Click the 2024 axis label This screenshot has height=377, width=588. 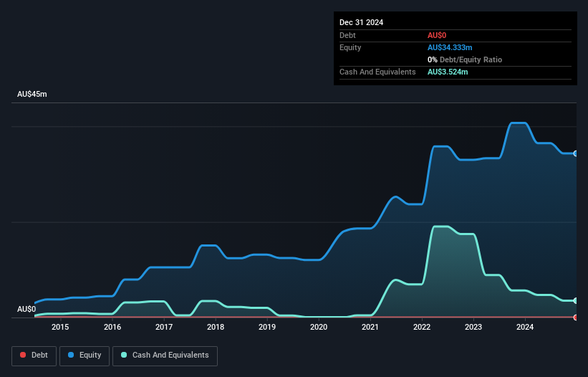coord(525,327)
